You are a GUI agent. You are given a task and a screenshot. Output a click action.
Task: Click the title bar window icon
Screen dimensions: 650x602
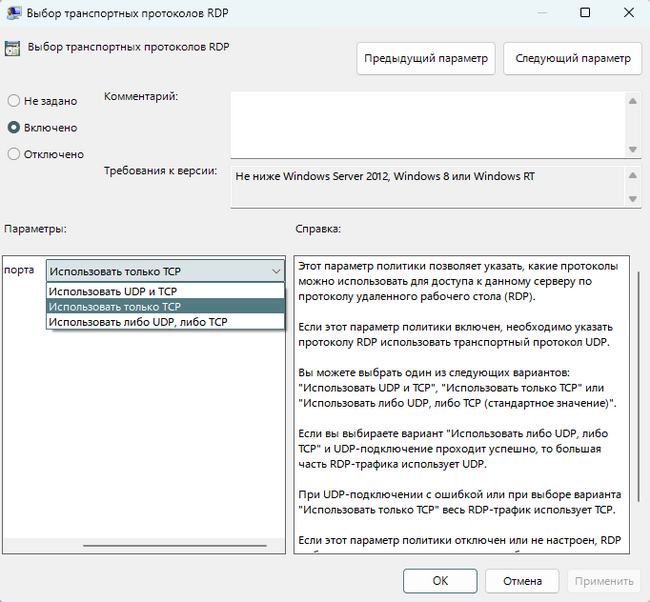pos(14,13)
